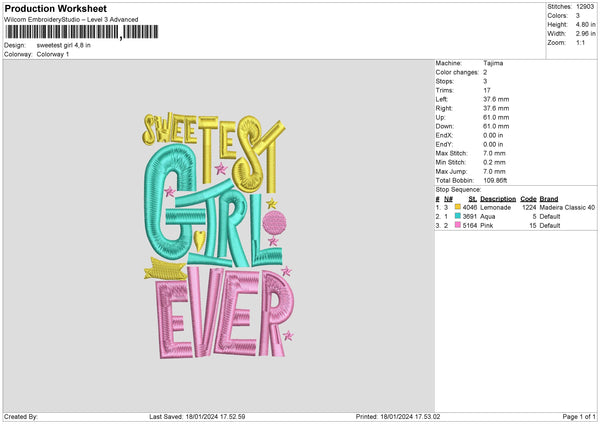600x424 pixels.
Task: Click the Code column header
Action: (528, 198)
